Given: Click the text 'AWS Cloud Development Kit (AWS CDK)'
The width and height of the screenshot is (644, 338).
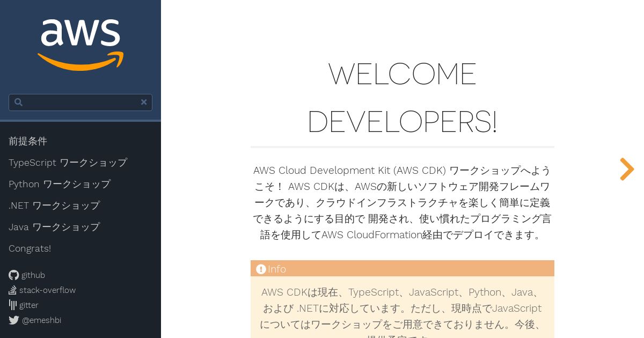Looking at the screenshot, I should pyautogui.click(x=349, y=171).
